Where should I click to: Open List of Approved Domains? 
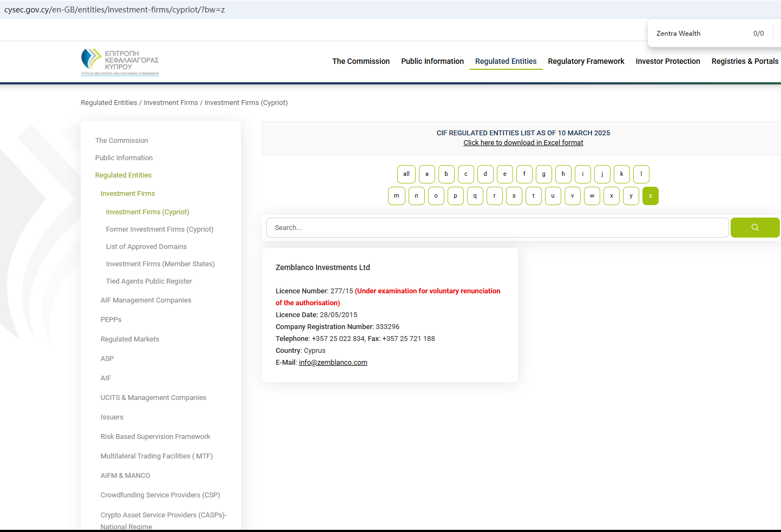(x=146, y=247)
